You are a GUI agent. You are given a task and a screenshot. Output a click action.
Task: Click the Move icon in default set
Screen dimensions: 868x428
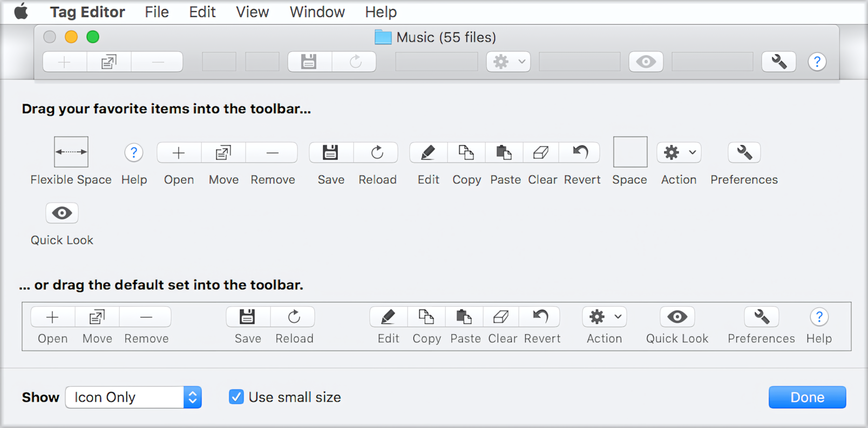point(97,317)
